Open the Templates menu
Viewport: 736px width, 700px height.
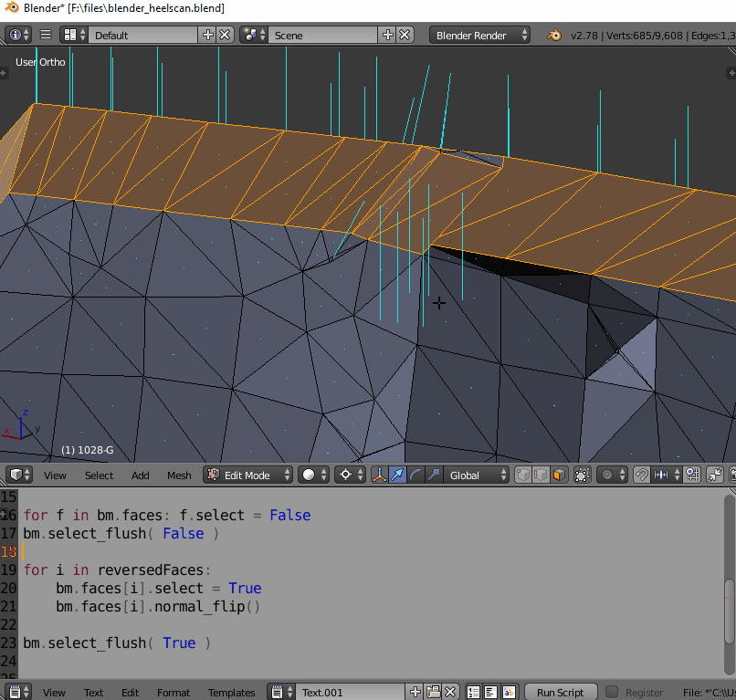(231, 693)
